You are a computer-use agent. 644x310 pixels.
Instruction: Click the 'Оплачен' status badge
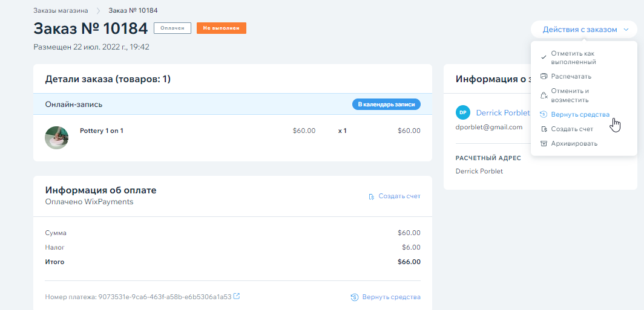click(172, 28)
